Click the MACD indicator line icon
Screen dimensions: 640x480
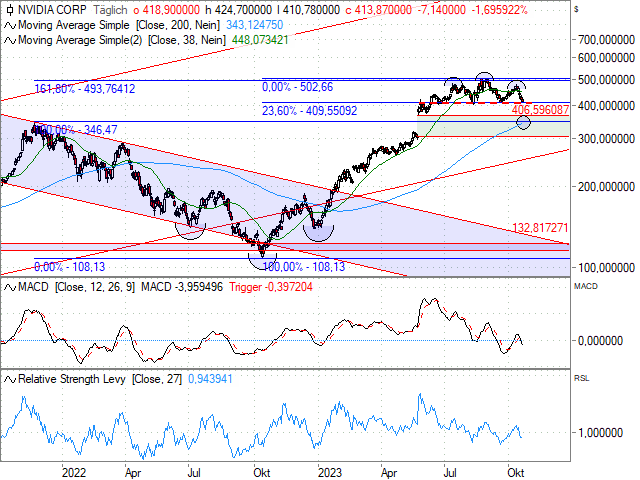10,287
